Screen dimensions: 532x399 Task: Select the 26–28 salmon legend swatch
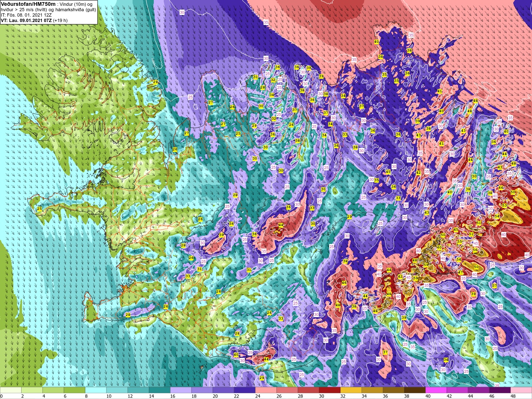pos(287,390)
